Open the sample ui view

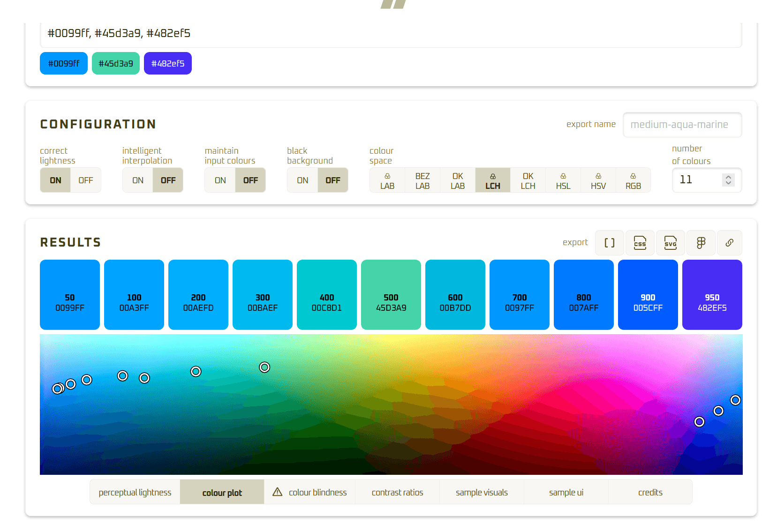coord(566,492)
